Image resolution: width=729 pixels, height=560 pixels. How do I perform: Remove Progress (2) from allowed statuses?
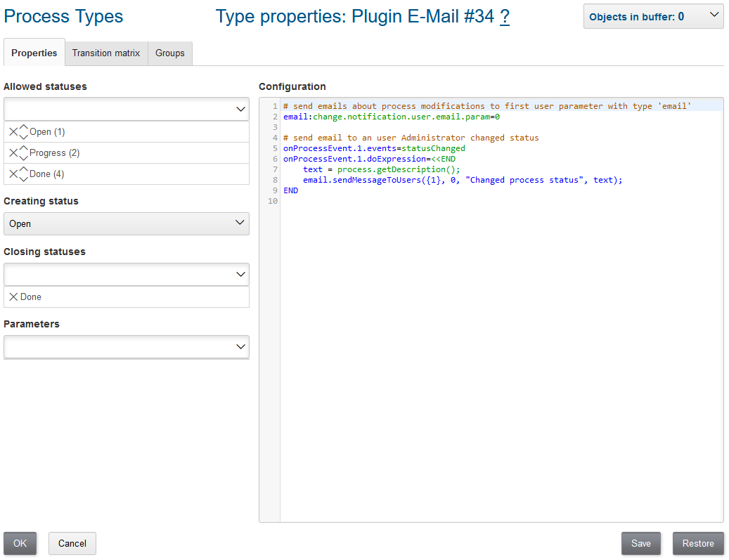pos(13,153)
